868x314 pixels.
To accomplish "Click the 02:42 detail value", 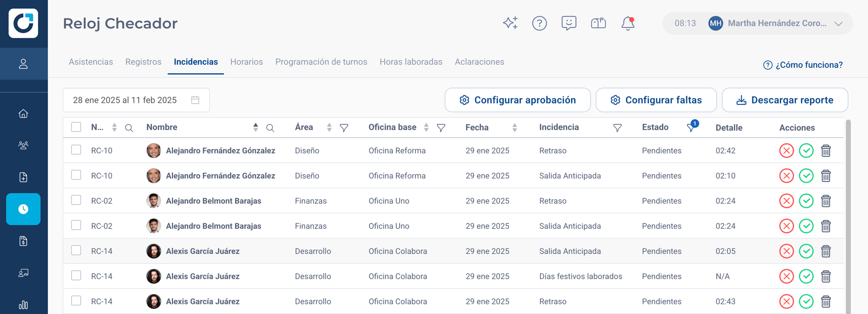I will point(726,151).
